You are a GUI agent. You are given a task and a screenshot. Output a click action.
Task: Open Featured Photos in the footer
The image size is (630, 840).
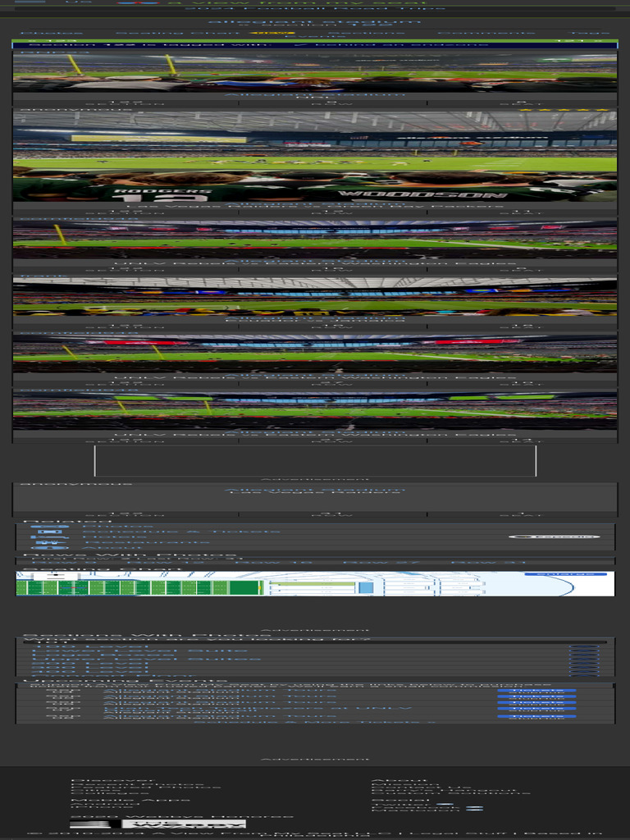click(146, 788)
